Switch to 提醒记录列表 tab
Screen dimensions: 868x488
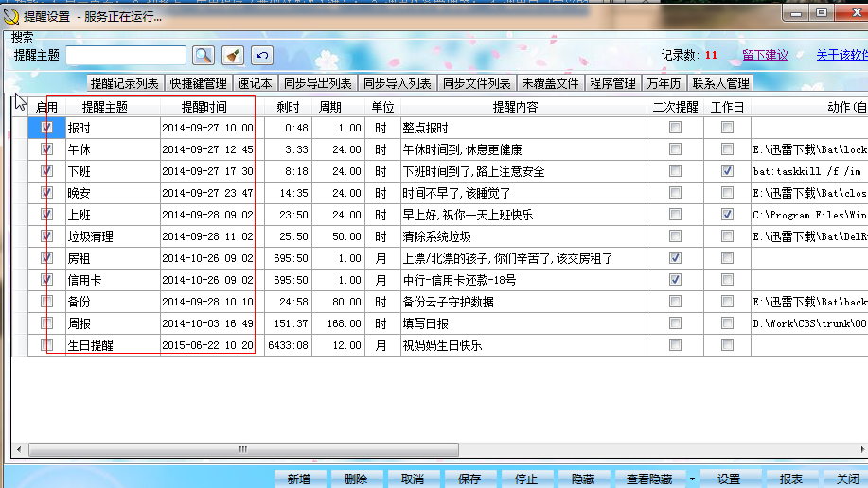click(x=125, y=83)
